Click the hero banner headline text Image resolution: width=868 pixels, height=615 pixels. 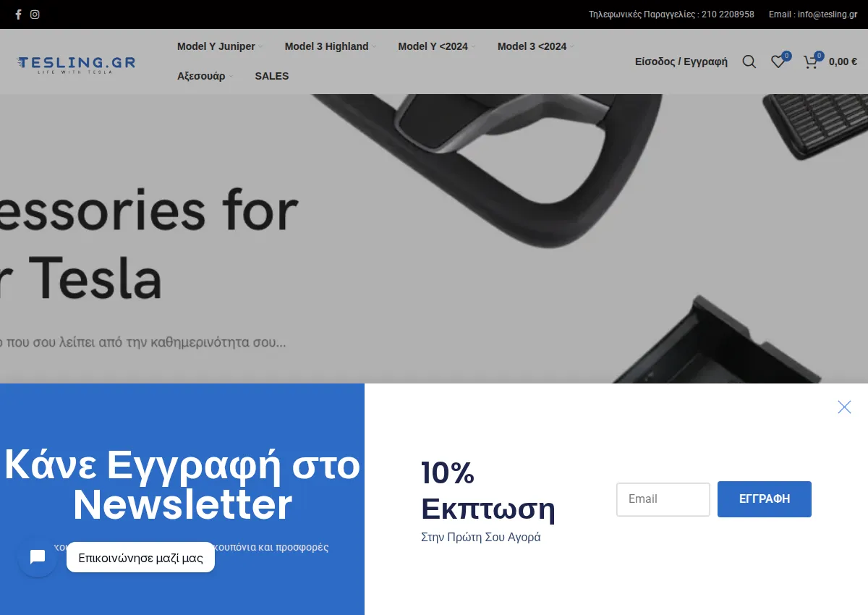(149, 245)
